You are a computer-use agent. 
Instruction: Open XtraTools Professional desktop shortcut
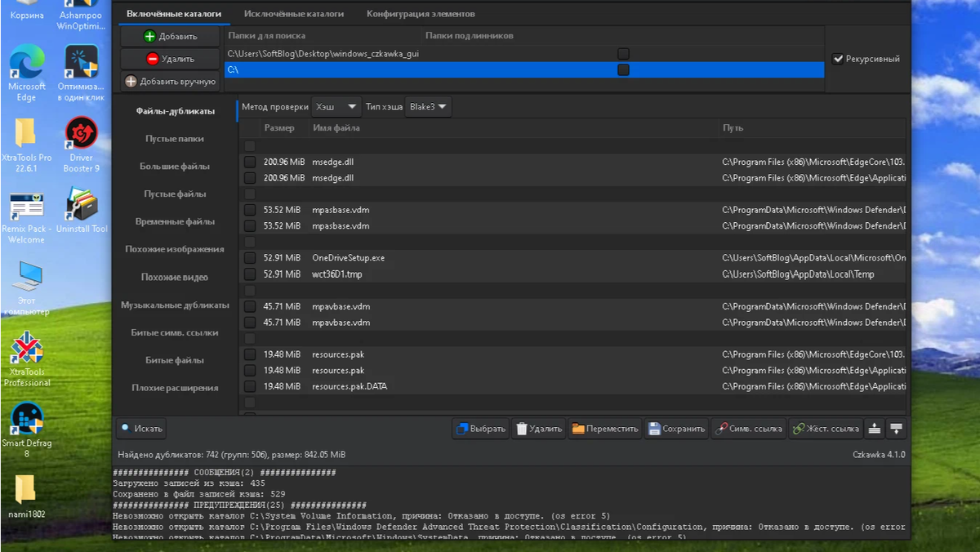(x=26, y=359)
